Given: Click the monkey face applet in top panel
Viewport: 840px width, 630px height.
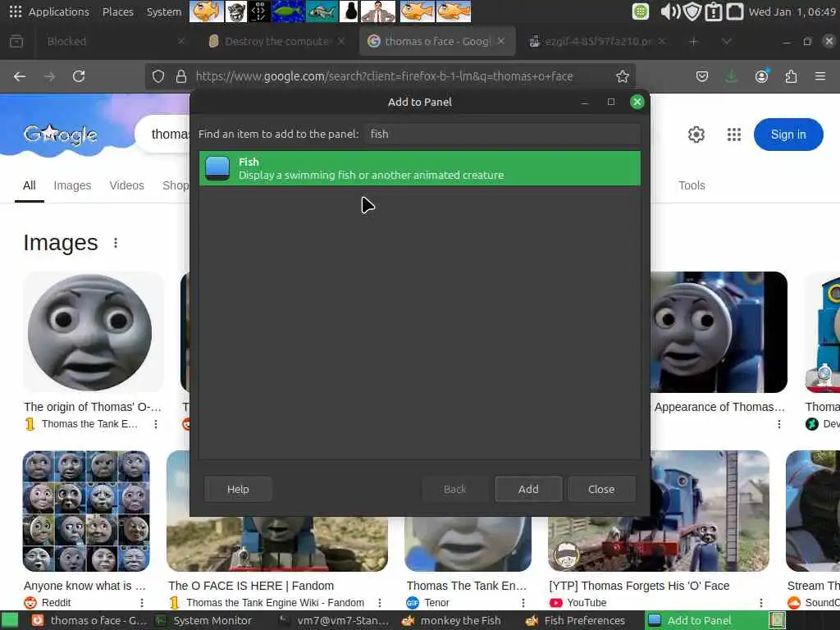Looking at the screenshot, I should click(x=235, y=11).
